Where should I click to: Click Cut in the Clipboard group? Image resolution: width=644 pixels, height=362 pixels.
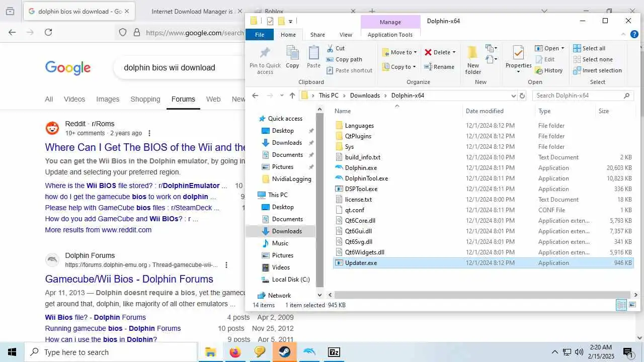coord(336,48)
